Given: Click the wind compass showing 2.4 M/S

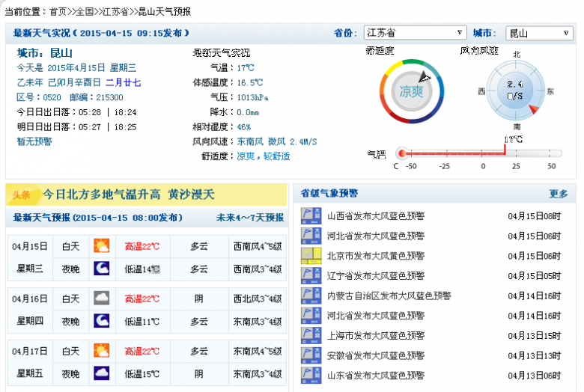Looking at the screenshot, I should click(x=516, y=91).
